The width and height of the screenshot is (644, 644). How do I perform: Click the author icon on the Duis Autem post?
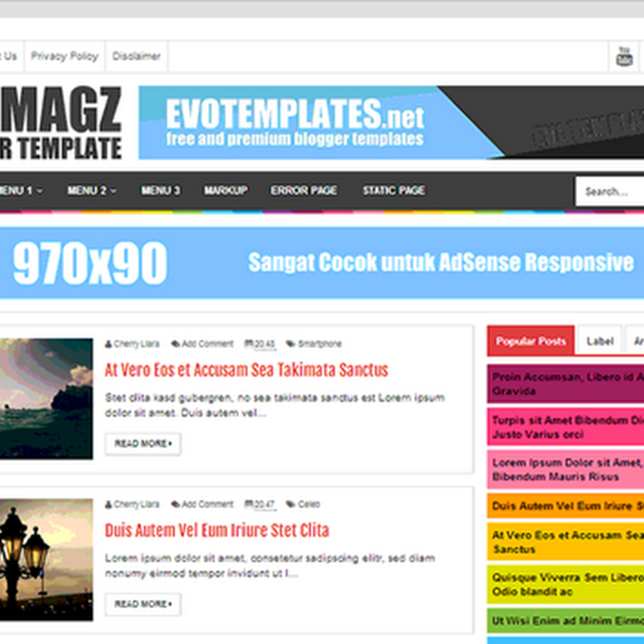click(109, 505)
